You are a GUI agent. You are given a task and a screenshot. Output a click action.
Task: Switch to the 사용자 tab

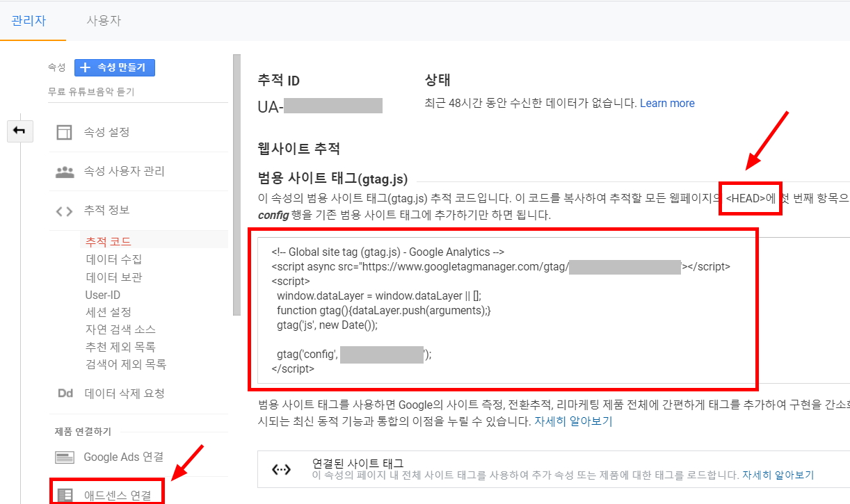104,20
